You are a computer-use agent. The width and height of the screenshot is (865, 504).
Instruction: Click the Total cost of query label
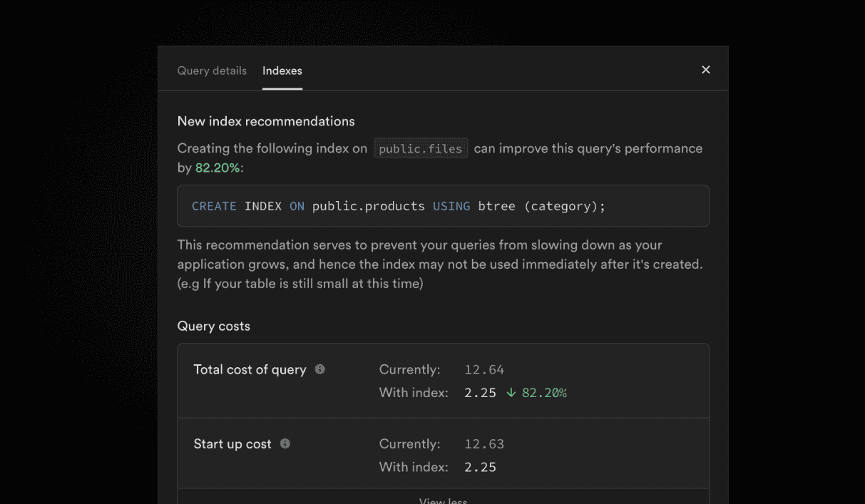pyautogui.click(x=250, y=369)
